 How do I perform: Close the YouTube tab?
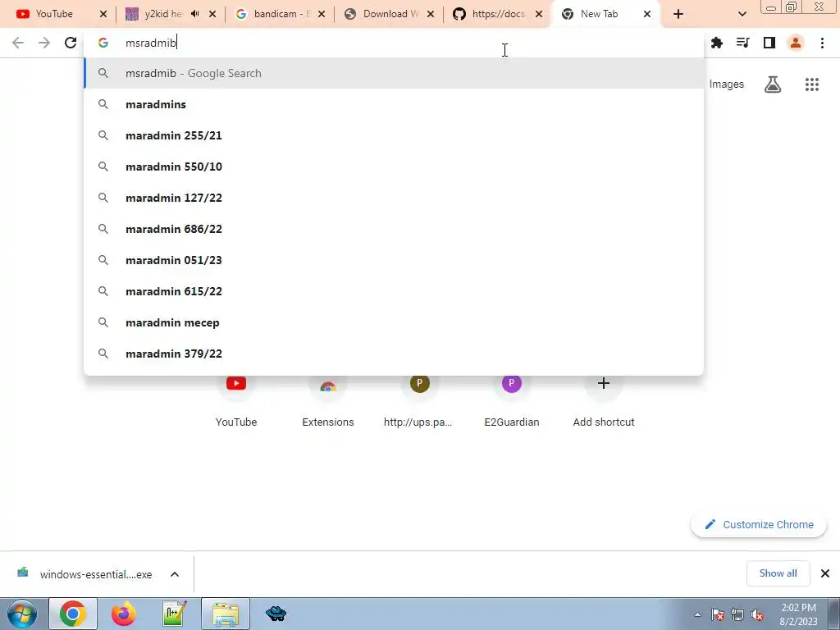pyautogui.click(x=103, y=14)
